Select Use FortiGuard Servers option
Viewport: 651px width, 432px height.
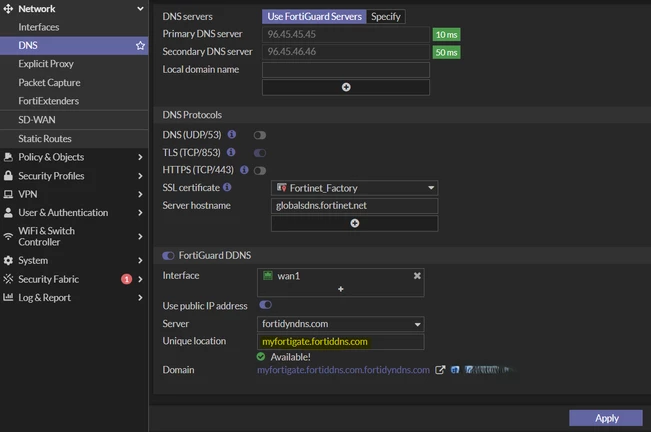[314, 17]
